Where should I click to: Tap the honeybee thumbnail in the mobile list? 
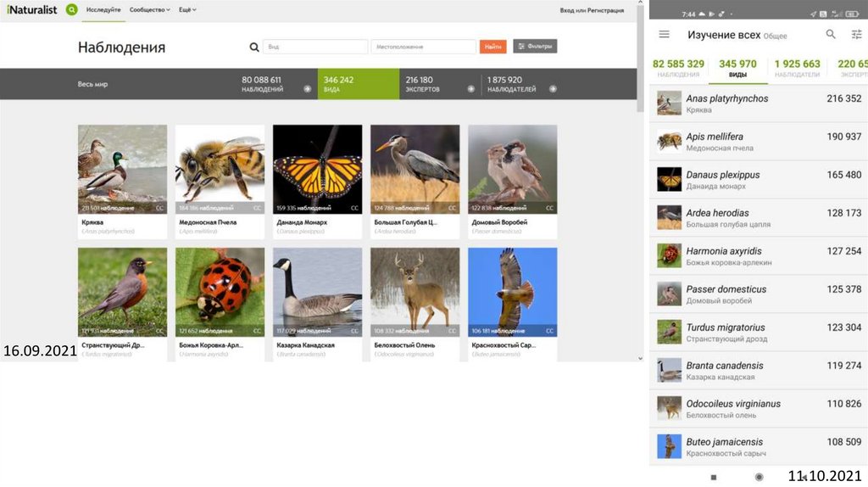[670, 142]
